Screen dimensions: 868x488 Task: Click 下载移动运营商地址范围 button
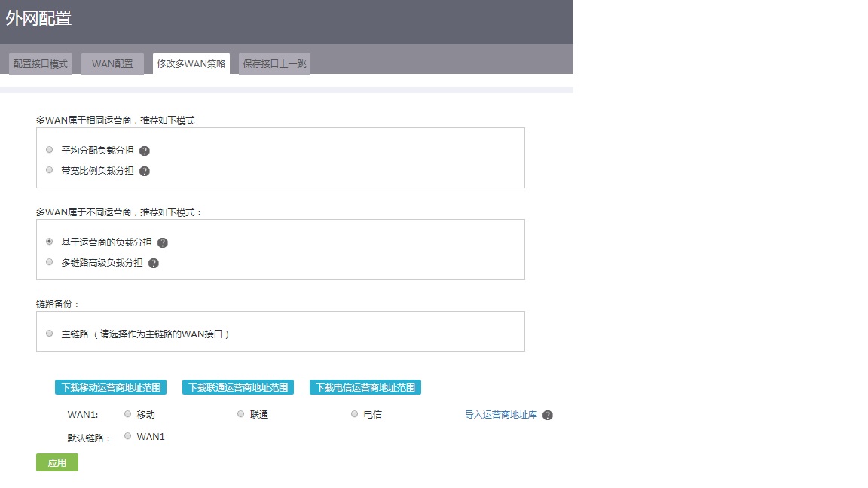tap(111, 387)
